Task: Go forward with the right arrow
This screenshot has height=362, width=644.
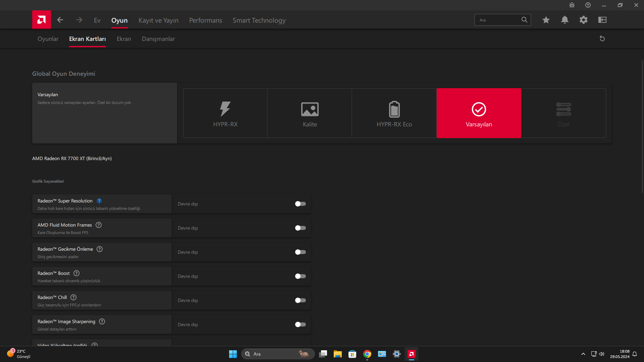Action: pos(79,20)
